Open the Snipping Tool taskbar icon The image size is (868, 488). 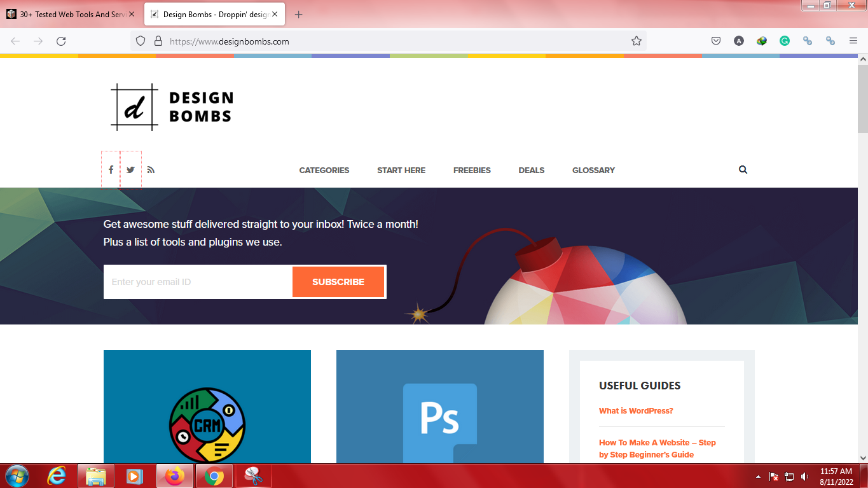click(x=254, y=476)
